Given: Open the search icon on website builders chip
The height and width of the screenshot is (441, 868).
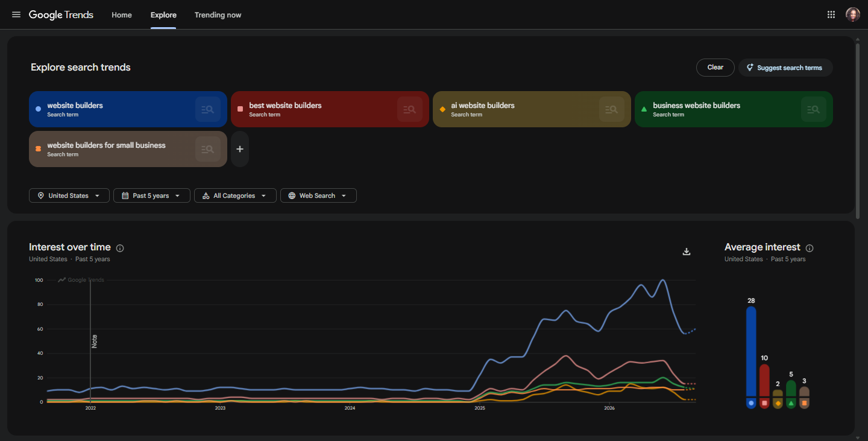Looking at the screenshot, I should click(x=208, y=109).
